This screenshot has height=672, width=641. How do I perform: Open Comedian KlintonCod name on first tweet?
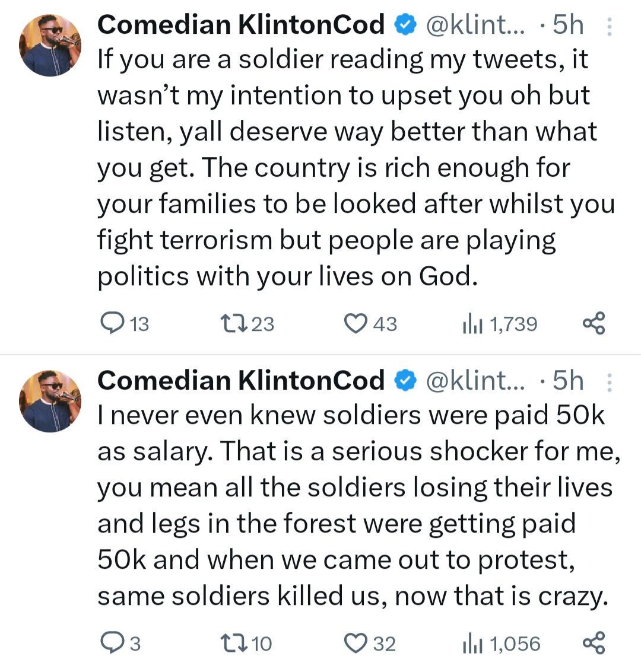pos(240,25)
